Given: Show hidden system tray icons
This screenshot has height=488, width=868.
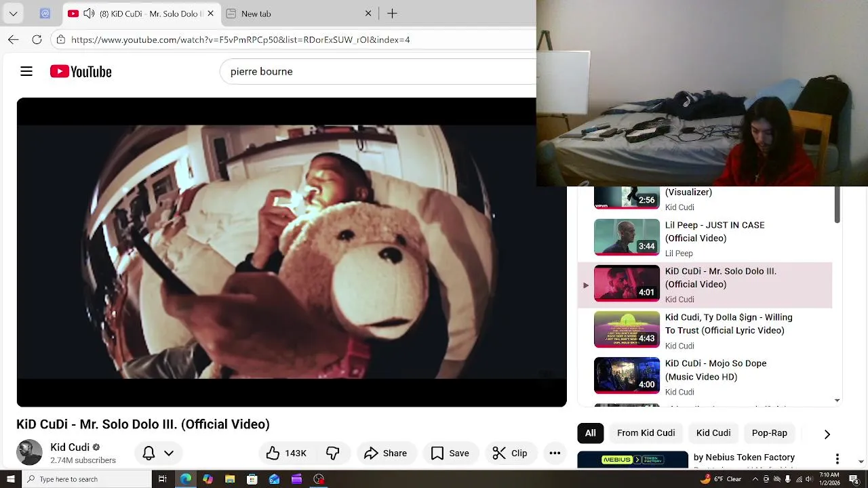Looking at the screenshot, I should (755, 479).
